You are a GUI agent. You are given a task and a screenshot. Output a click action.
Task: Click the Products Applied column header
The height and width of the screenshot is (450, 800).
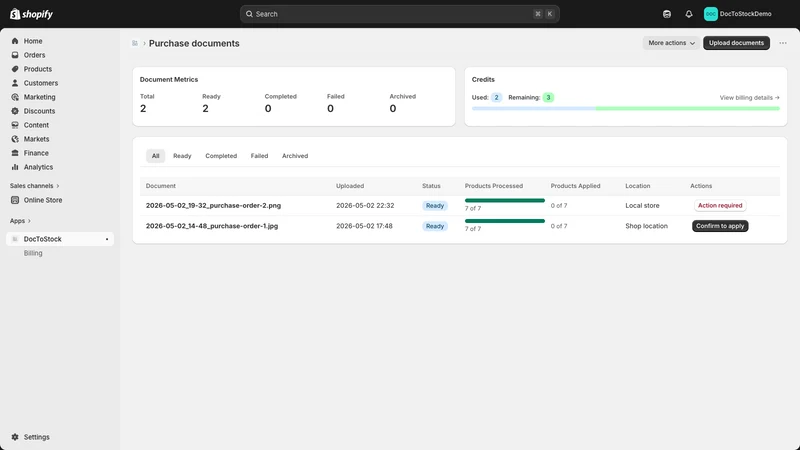tap(575, 186)
